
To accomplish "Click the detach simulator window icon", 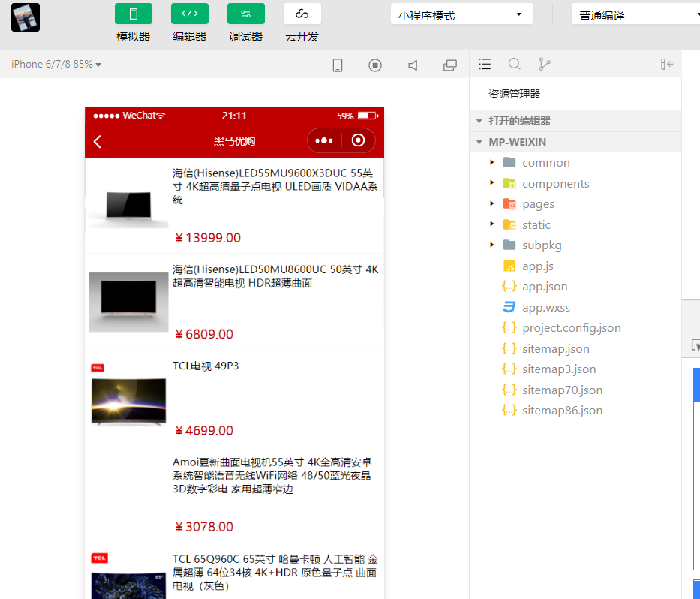I will click(x=450, y=65).
